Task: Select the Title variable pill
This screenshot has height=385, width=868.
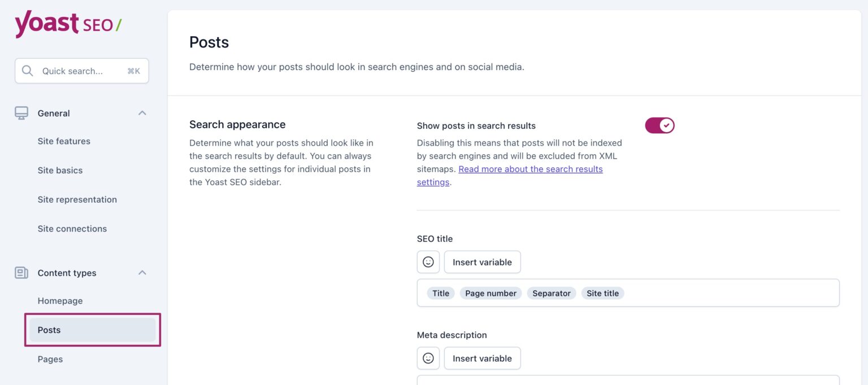Action: [440, 293]
